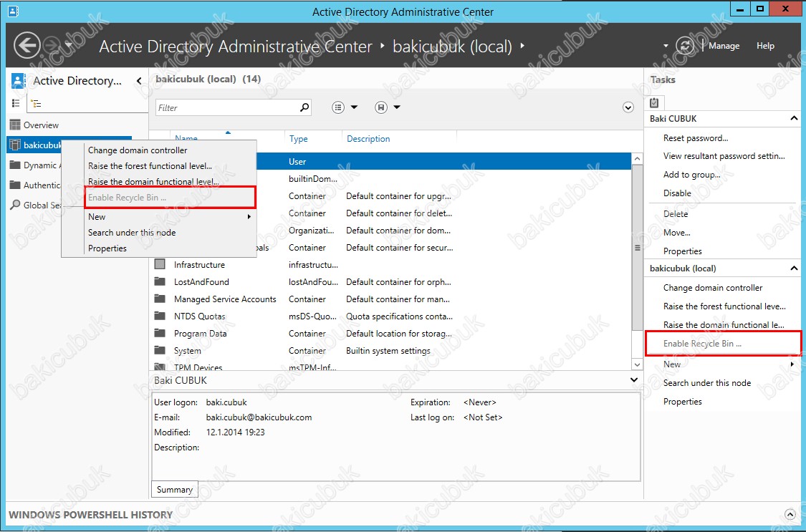Click Enable Recycle Bin in context menu
Screen dimensions: 806x532
click(x=170, y=197)
